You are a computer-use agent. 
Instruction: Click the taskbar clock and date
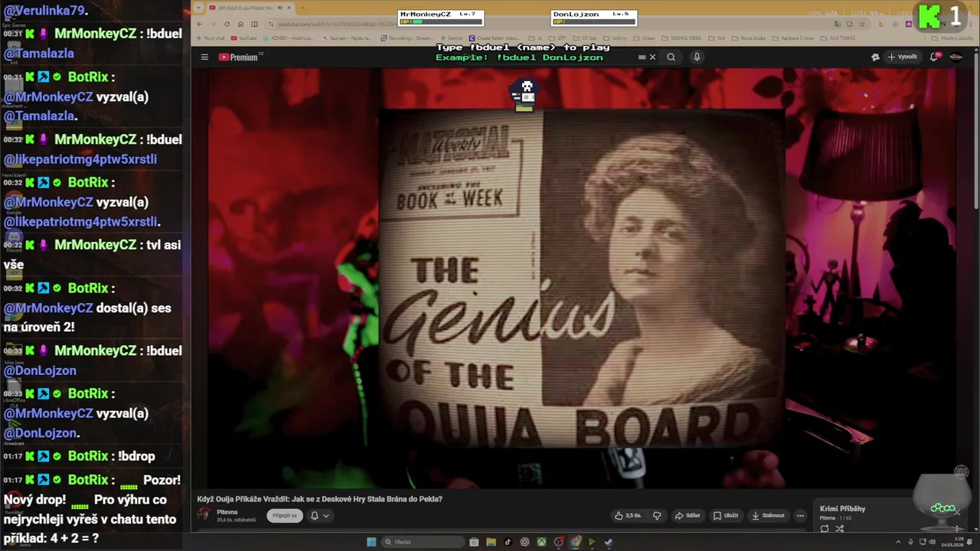(x=953, y=542)
